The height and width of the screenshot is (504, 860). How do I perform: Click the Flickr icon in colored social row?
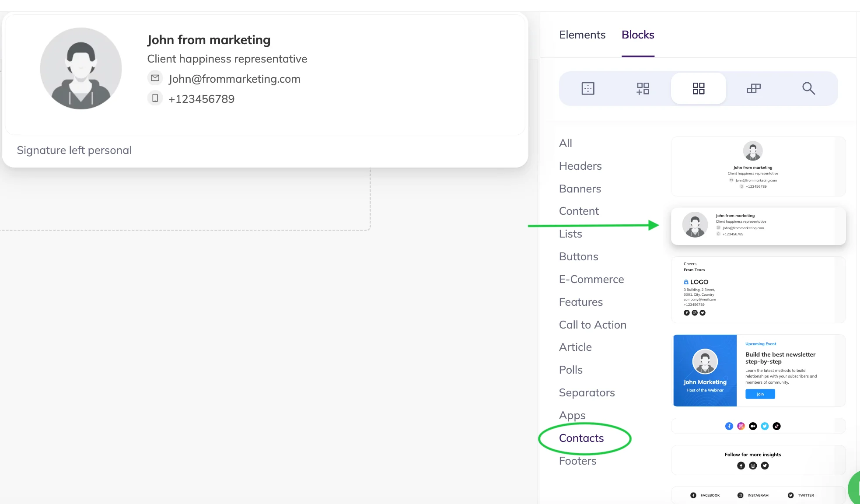(753, 426)
